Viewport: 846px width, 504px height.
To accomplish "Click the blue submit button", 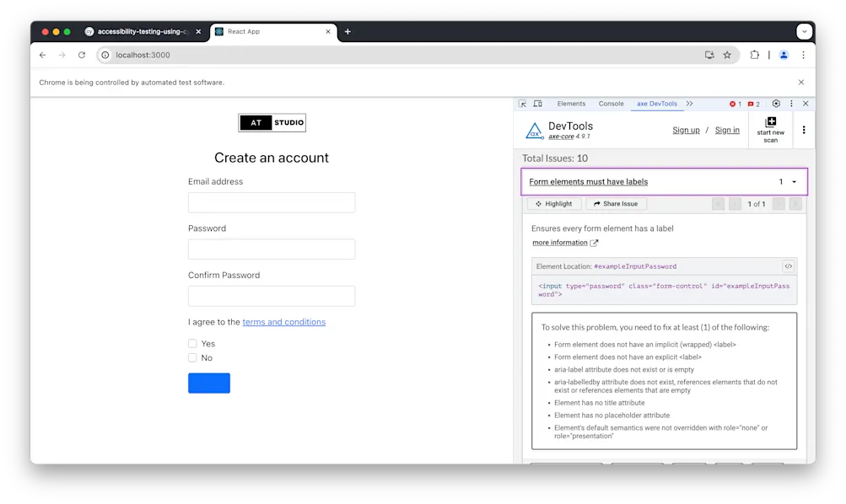I will 209,383.
